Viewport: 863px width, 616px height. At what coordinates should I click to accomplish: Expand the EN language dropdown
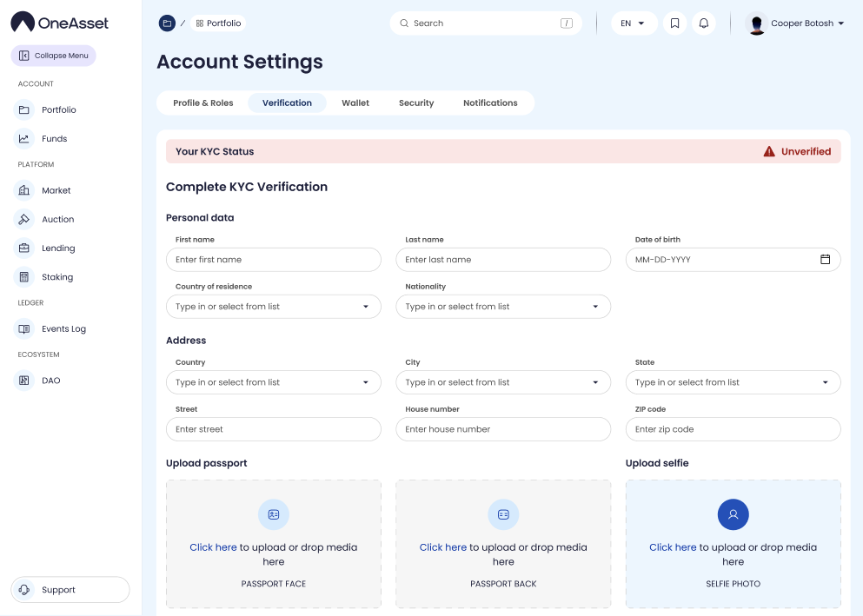[632, 23]
